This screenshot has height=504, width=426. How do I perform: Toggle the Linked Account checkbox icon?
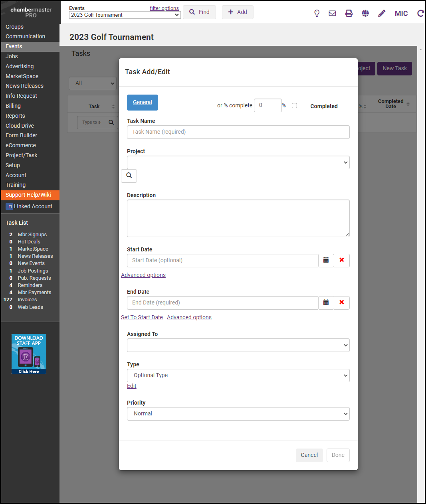tap(10, 207)
